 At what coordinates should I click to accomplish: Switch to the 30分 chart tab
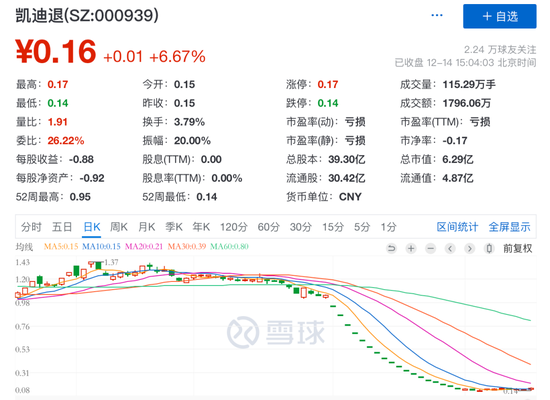pos(301,227)
